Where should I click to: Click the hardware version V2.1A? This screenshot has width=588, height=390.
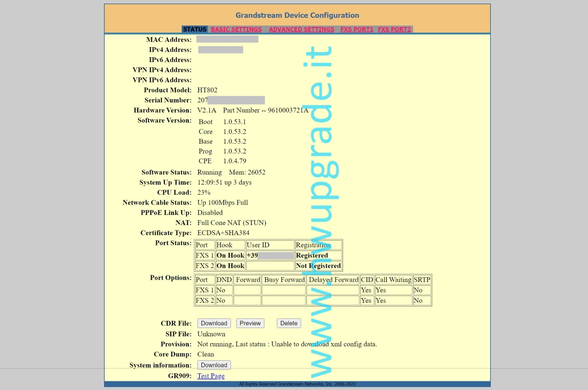(x=206, y=110)
